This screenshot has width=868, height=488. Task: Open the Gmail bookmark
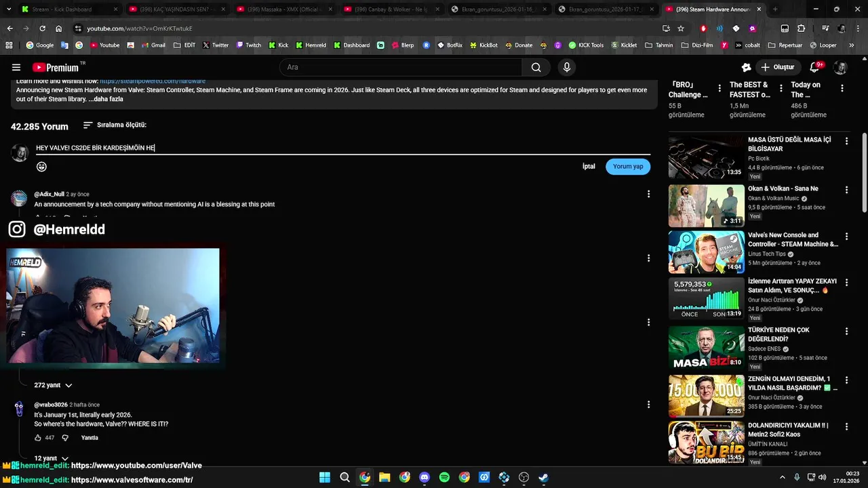(x=153, y=45)
